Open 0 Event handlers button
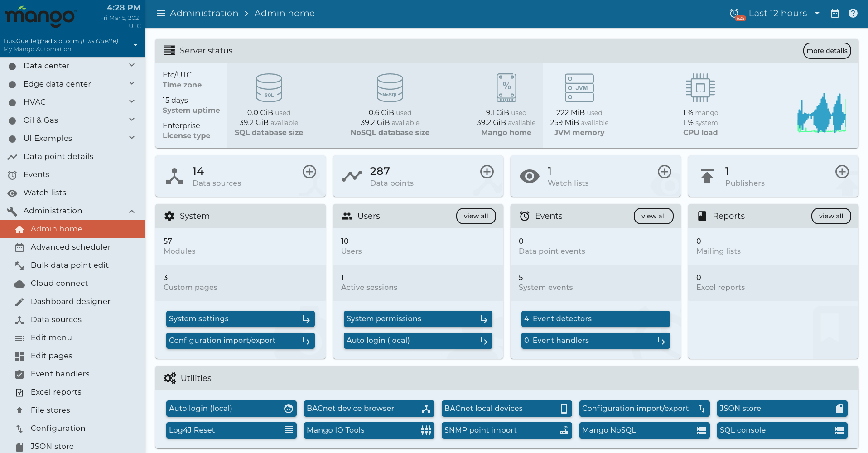Screen dimensions: 868x453 click(x=595, y=341)
